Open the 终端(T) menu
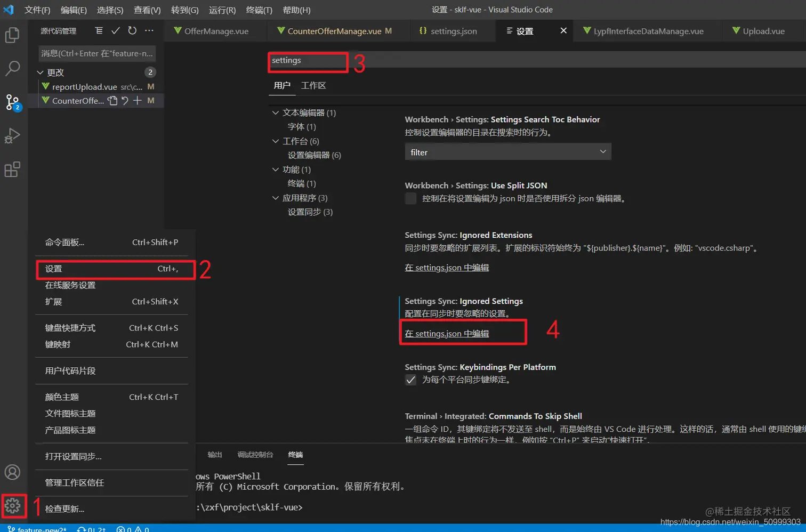This screenshot has width=806, height=532. click(259, 10)
